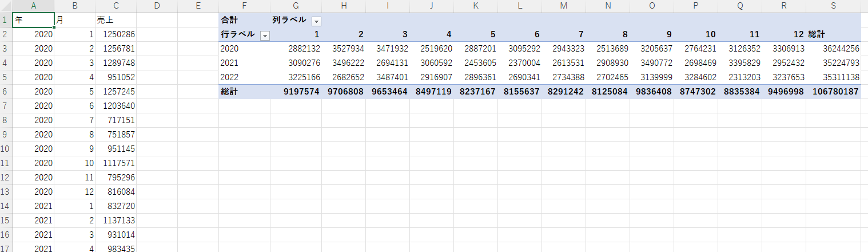
Task: Select the 売上 header cell
Action: click(116, 20)
